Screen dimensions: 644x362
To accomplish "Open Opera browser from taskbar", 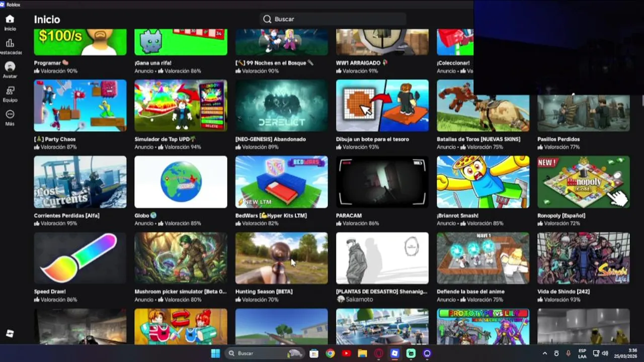I will coord(378,353).
